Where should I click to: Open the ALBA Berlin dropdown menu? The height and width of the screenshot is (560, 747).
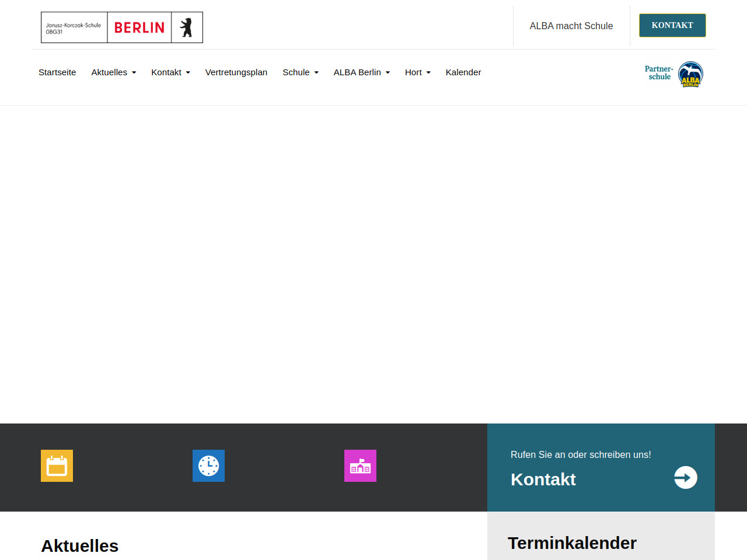click(361, 72)
